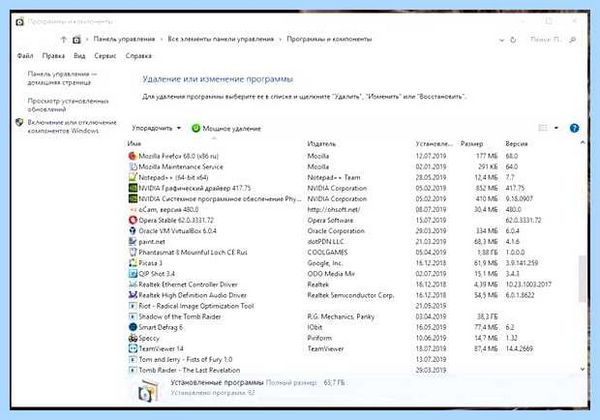Image resolution: width=600 pixels, height=420 pixels.
Task: Click the paint.net icon
Action: click(x=132, y=242)
